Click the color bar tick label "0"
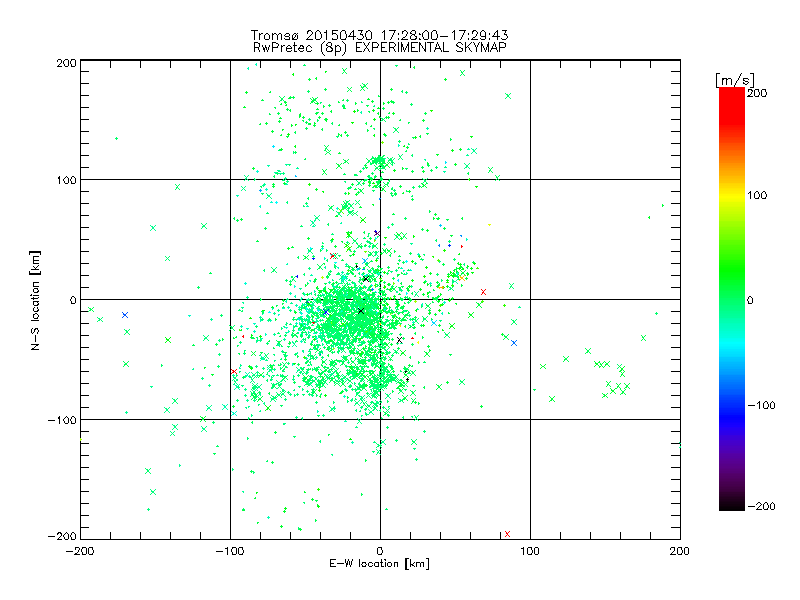Image resolution: width=800 pixels, height=600 pixels. point(750,300)
